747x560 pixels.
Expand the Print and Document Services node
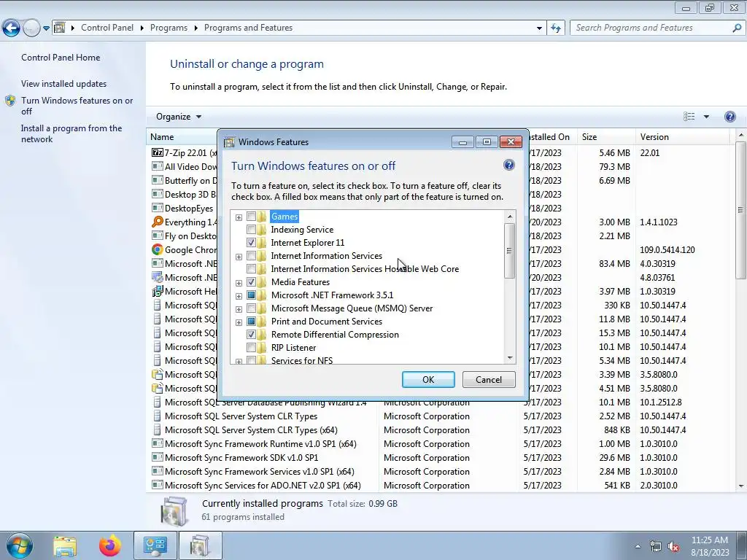point(239,322)
